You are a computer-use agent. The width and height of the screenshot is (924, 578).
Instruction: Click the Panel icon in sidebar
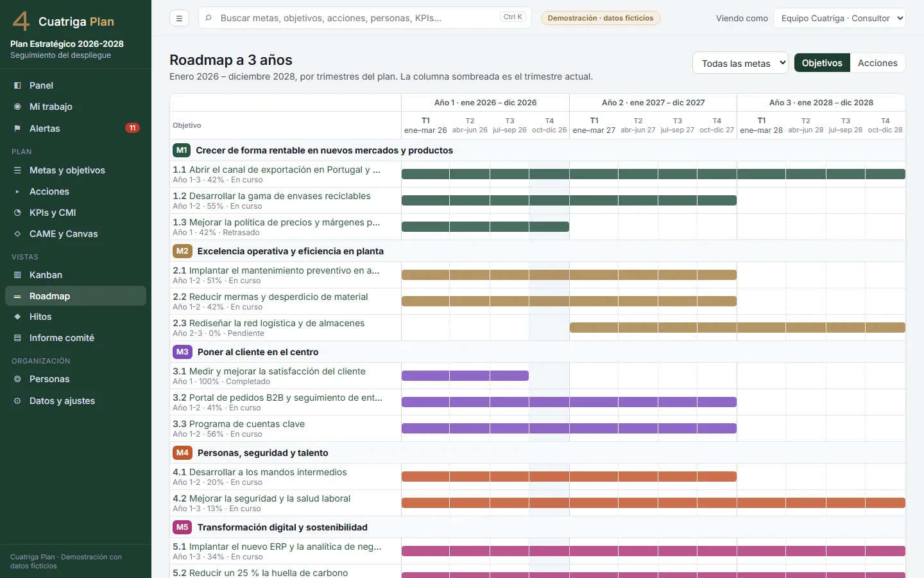tap(17, 85)
